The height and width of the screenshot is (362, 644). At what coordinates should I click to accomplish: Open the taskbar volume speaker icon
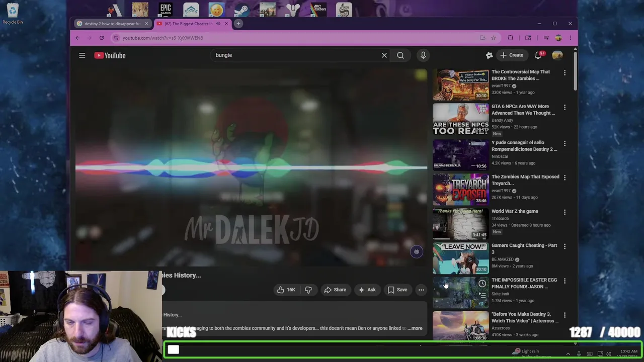609,354
